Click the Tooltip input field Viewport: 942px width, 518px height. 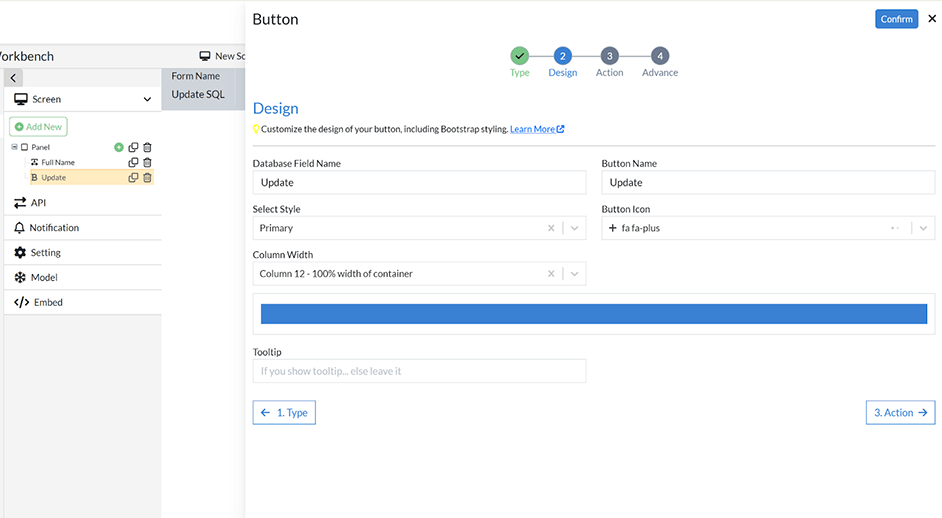point(419,371)
